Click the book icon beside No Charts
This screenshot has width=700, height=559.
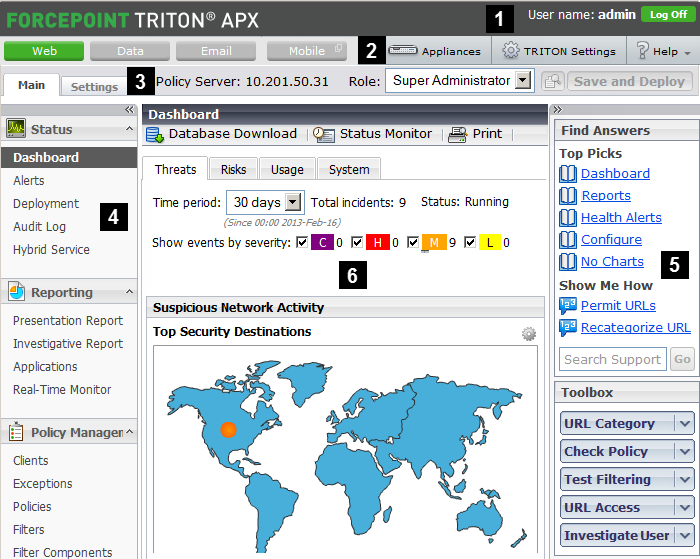(x=568, y=261)
